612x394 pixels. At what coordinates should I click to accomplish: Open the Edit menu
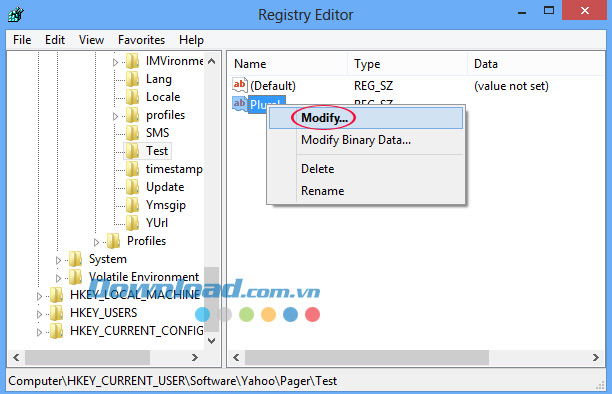click(x=55, y=40)
